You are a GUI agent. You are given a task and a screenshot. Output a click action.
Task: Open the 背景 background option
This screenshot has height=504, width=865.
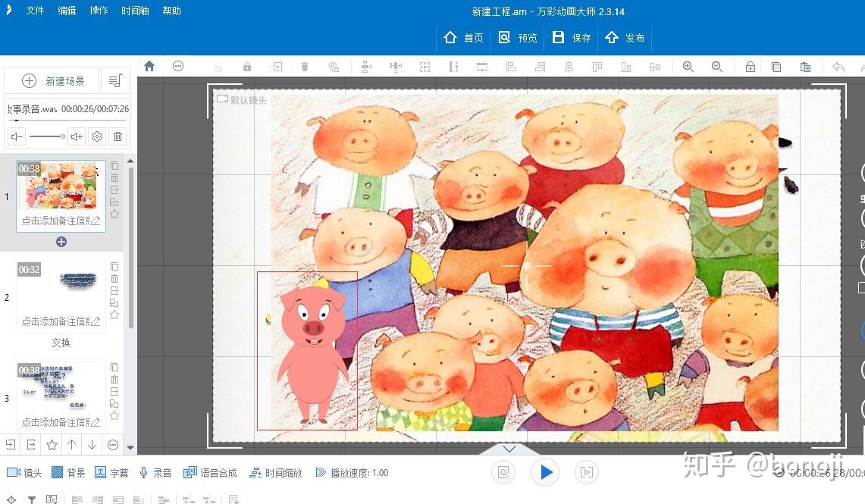68,473
